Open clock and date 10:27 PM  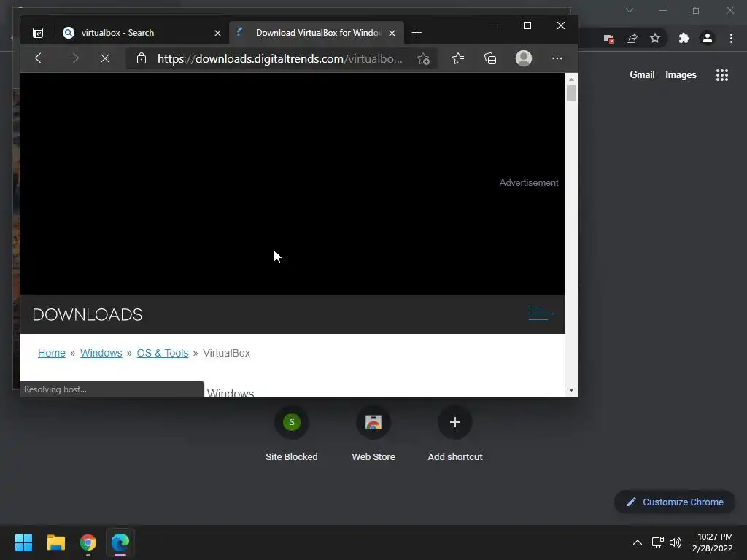pyautogui.click(x=713, y=542)
